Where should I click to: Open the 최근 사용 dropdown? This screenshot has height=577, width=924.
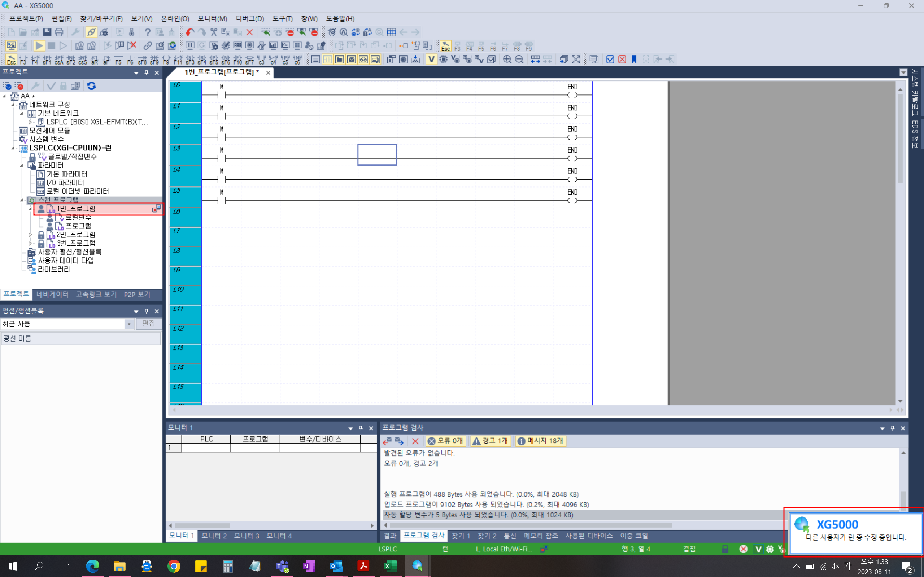tap(129, 324)
